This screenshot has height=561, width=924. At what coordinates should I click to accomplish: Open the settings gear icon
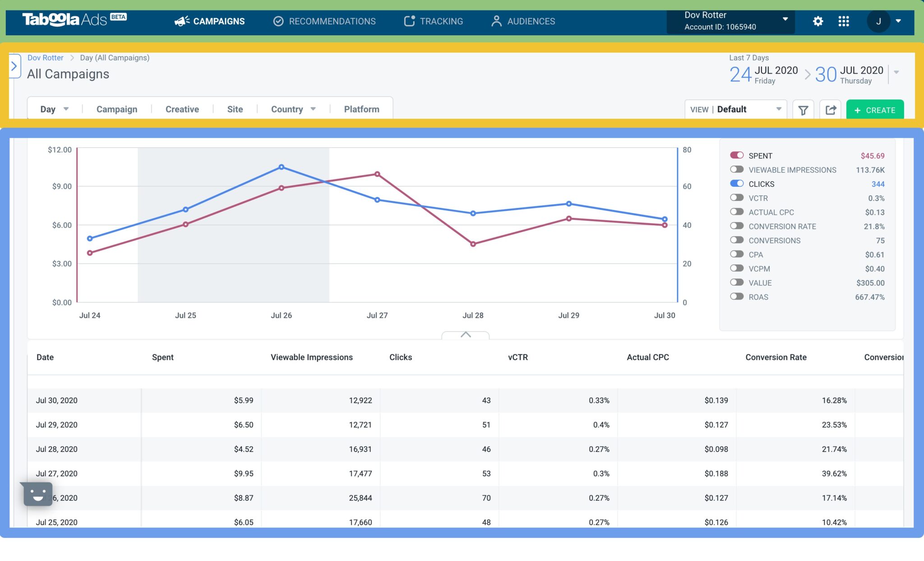pyautogui.click(x=818, y=21)
